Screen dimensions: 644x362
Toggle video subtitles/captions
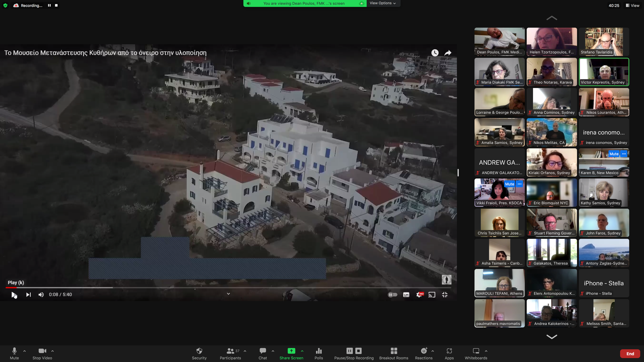coord(406,295)
